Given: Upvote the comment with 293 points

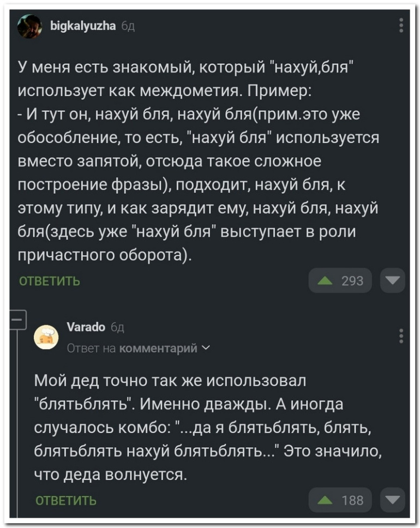Looking at the screenshot, I should (340, 281).
